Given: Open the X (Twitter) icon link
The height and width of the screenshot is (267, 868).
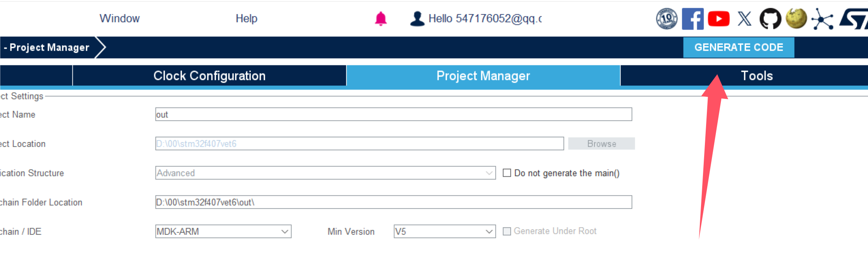Looking at the screenshot, I should [x=745, y=19].
